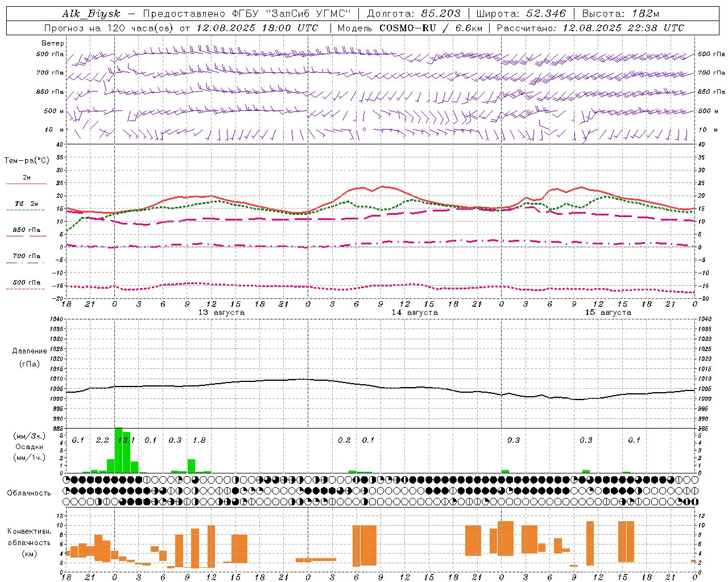Click the precipitation value 0.2
728x582 pixels.
(x=344, y=440)
